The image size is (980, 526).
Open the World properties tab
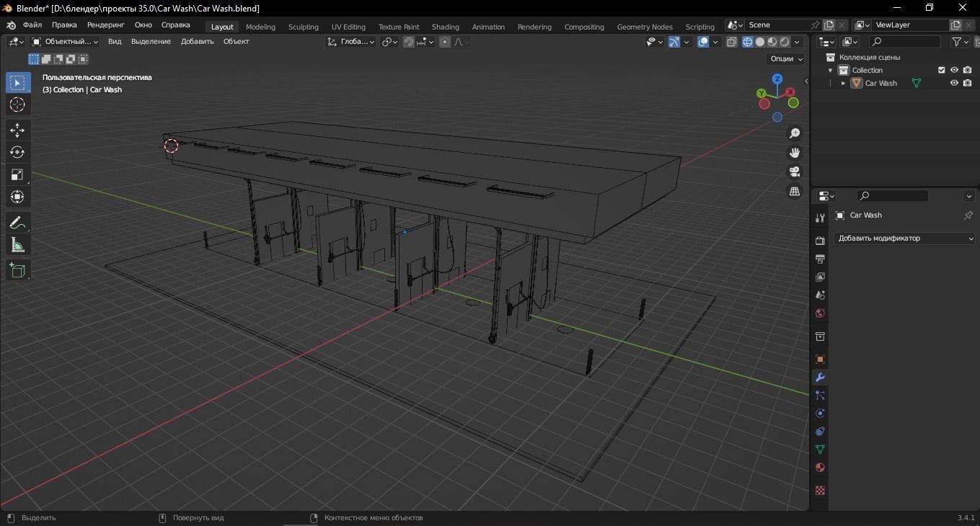tap(820, 313)
